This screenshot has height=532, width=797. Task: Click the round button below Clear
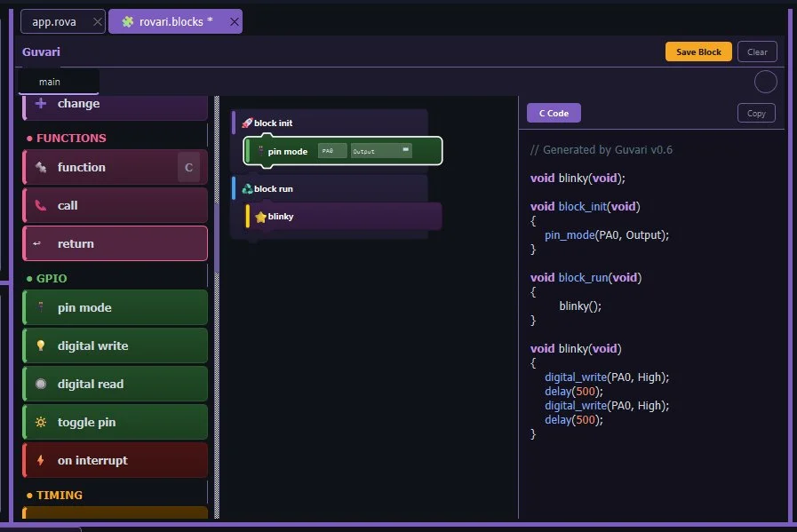click(x=766, y=82)
